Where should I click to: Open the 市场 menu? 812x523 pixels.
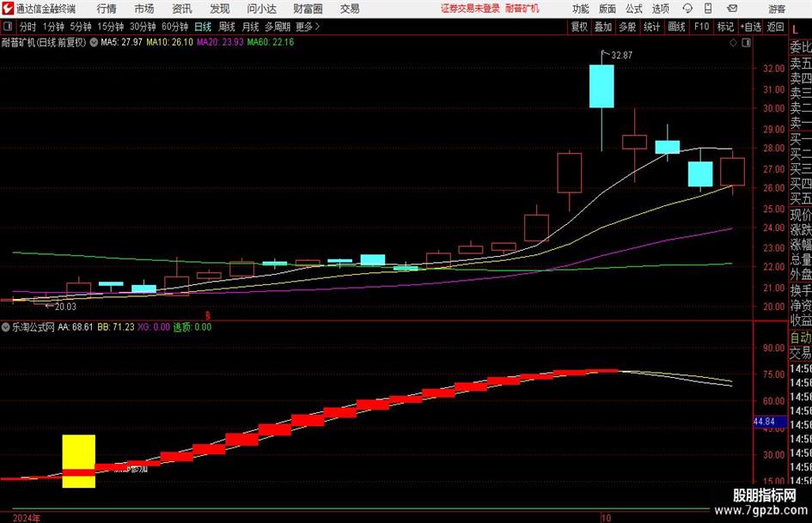click(x=144, y=9)
